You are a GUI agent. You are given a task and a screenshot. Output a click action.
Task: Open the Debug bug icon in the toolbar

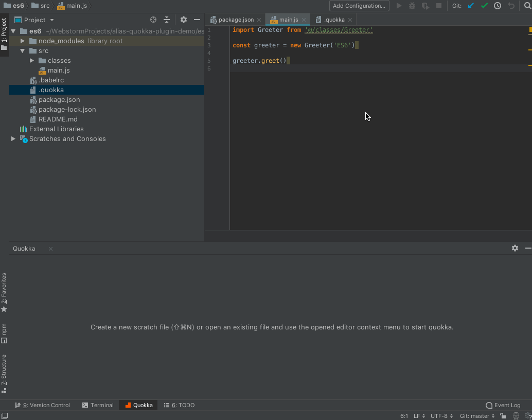click(412, 6)
